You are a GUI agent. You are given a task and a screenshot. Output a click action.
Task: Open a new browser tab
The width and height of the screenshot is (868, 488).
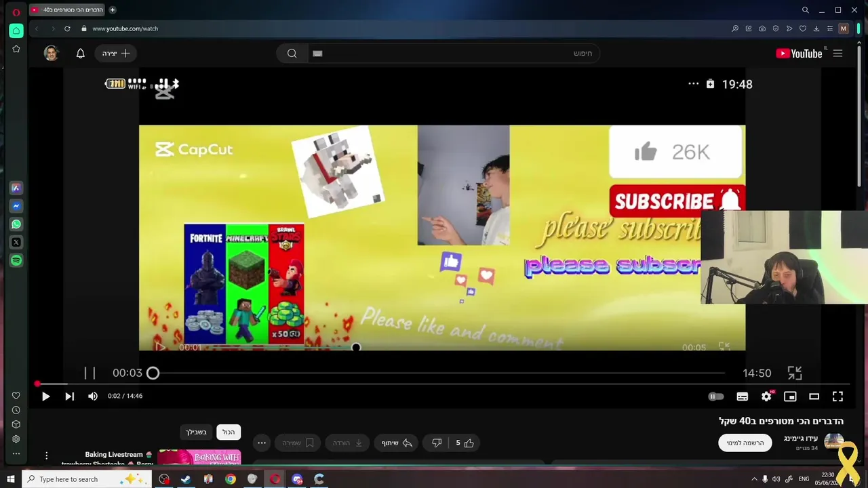[x=113, y=10]
